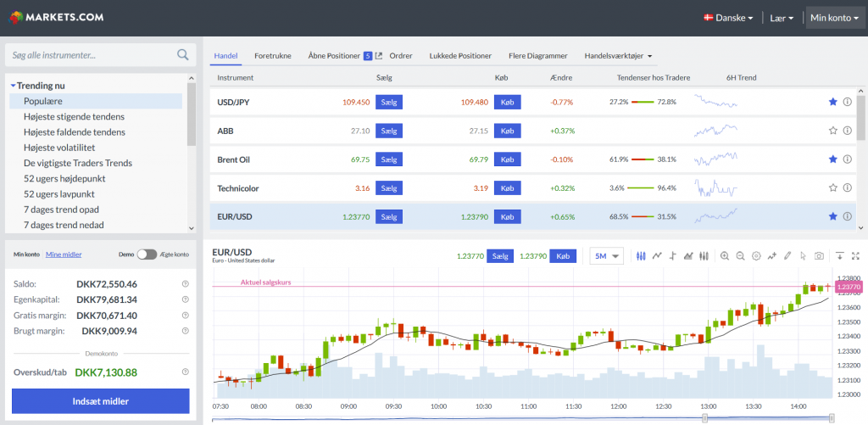Click the Markets.com logo
Screen dimensions: 868x425
pos(56,17)
